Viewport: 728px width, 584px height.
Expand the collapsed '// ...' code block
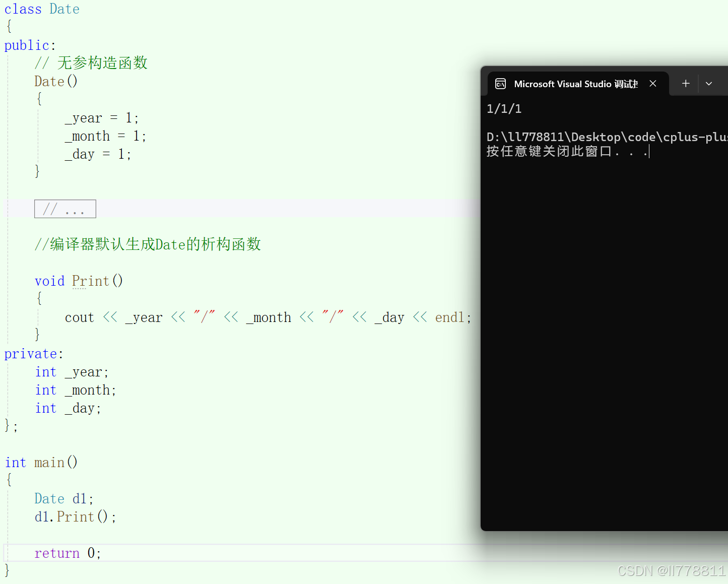click(65, 209)
